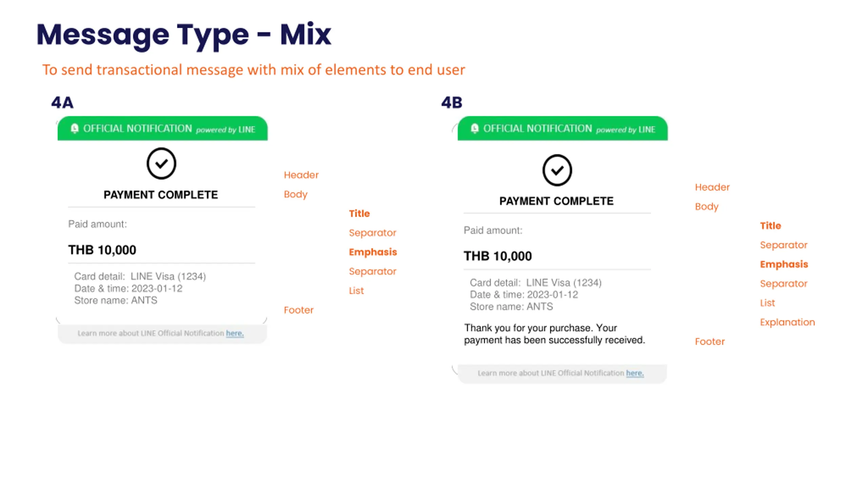Click the "Store name: ANTS" line in 4B
868x488 pixels.
pyautogui.click(x=511, y=307)
